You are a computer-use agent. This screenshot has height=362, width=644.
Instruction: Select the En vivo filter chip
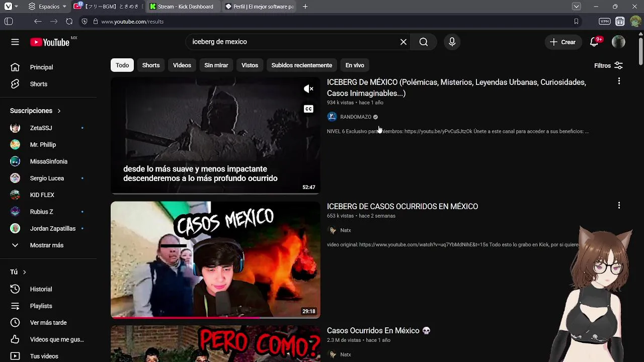[355, 65]
